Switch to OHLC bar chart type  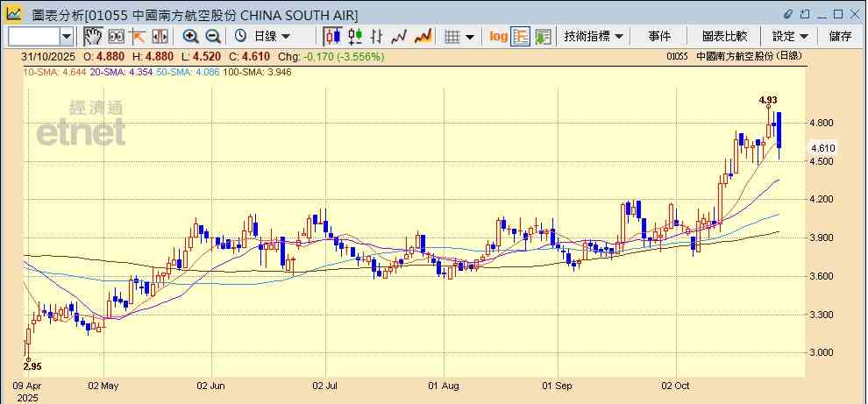377,36
